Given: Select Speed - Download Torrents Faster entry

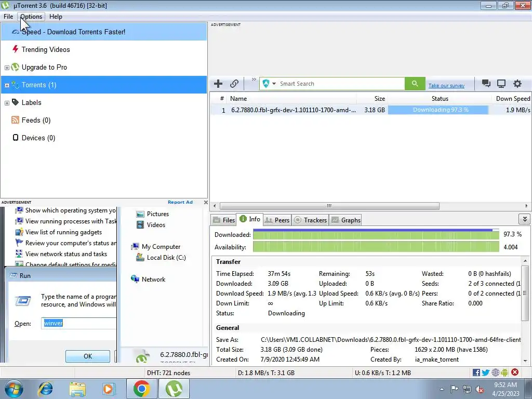Looking at the screenshot, I should tap(104, 32).
